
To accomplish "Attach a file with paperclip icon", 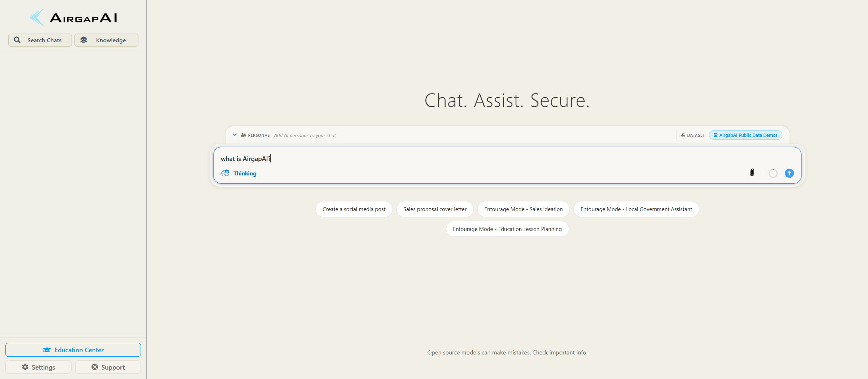I will pyautogui.click(x=752, y=173).
